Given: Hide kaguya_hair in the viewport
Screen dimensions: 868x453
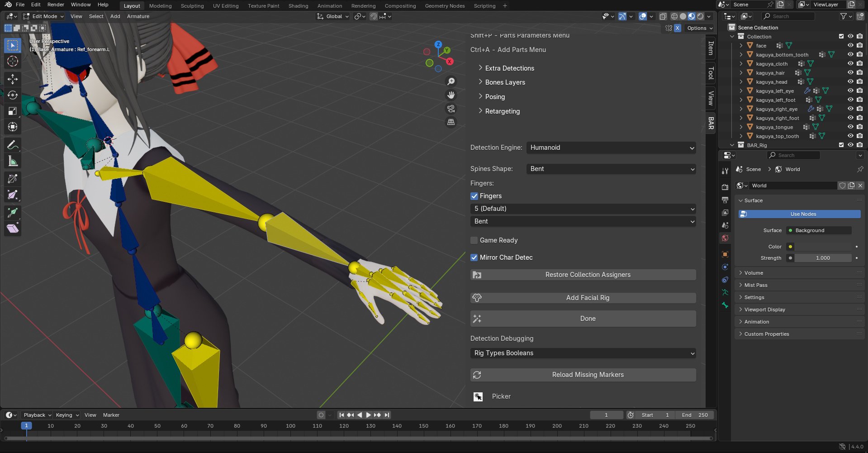Looking at the screenshot, I should point(850,72).
